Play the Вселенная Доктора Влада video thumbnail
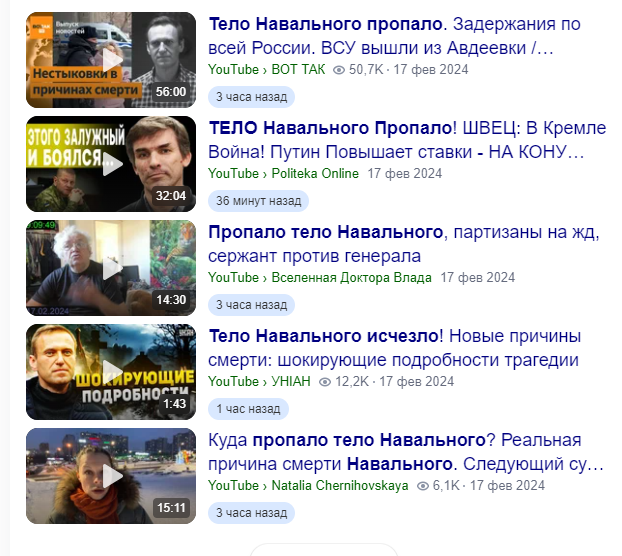 (111, 268)
